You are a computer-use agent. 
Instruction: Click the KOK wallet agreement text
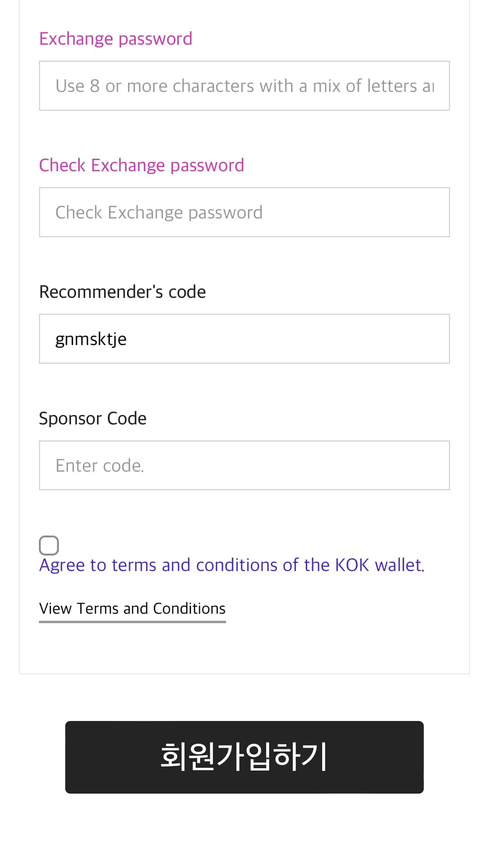click(x=232, y=564)
